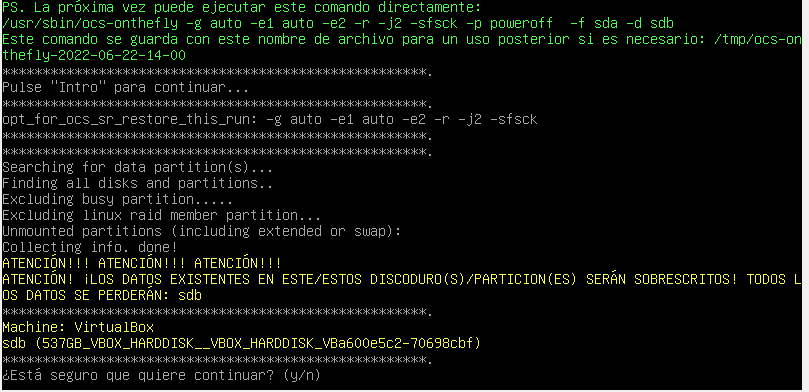Click the 'ATENCIÓN!!! ATENCIÓN!!! ATENCIÓN!!!' warning line
Viewport: 809px width, 392px height.
pos(142,264)
